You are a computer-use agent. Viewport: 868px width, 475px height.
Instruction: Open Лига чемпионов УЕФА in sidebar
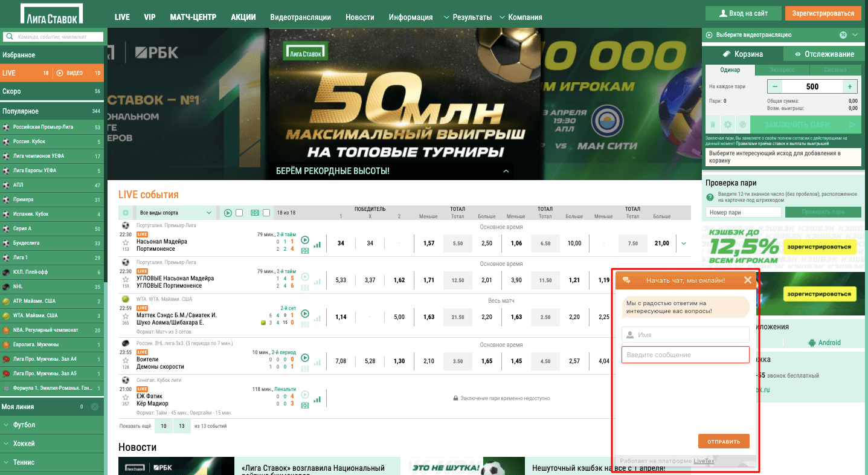(x=52, y=156)
